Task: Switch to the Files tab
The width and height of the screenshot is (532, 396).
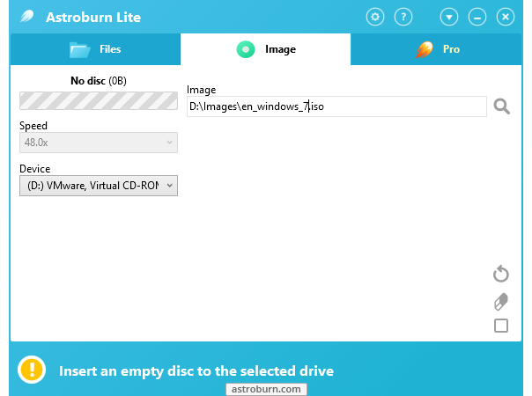Action: point(95,49)
